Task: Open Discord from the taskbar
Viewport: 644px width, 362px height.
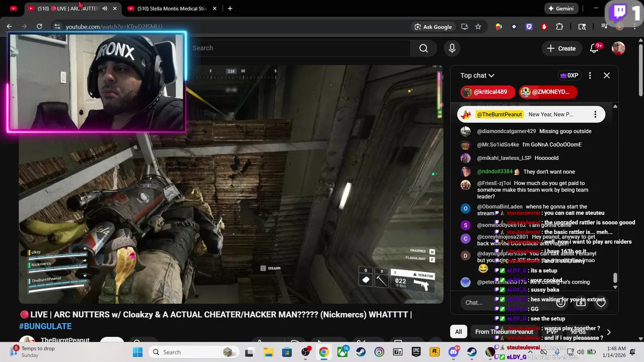Action: point(453,352)
